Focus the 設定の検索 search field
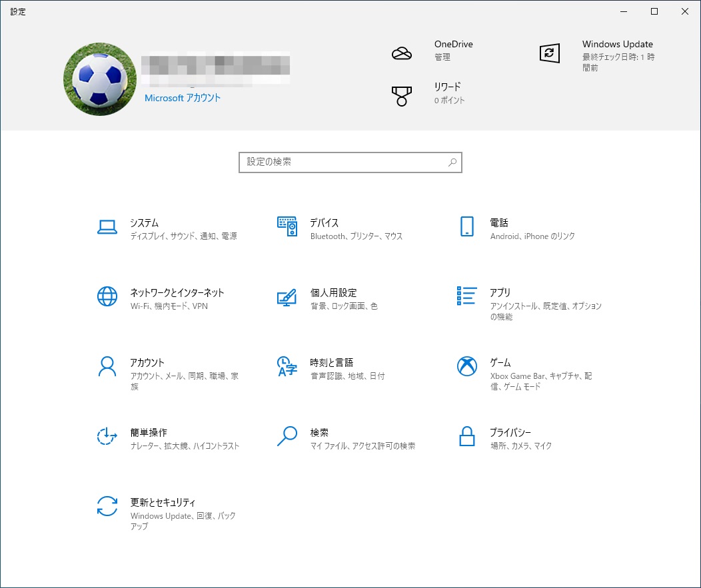 click(x=350, y=162)
